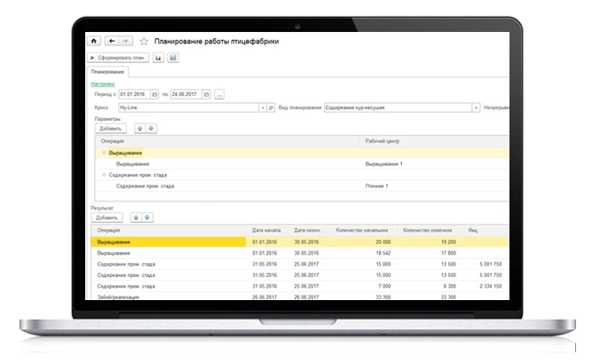Open the Настройки link

(103, 83)
